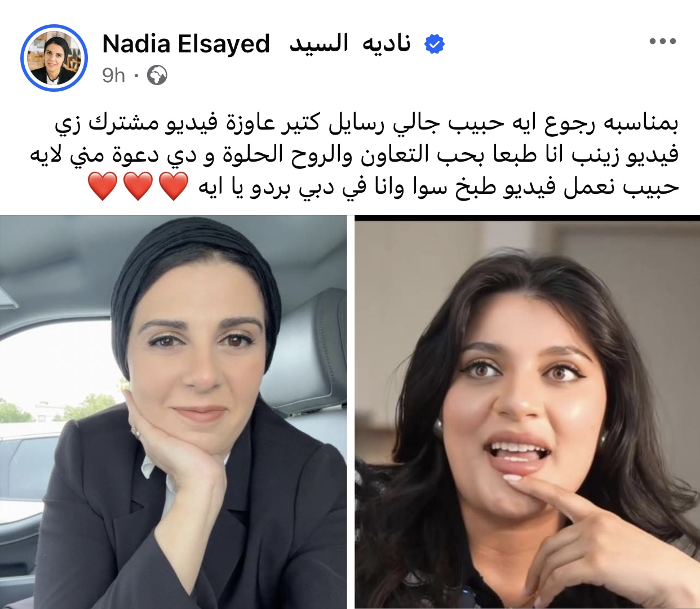Click the globe public-audience icon
This screenshot has height=609, width=700.
click(157, 75)
